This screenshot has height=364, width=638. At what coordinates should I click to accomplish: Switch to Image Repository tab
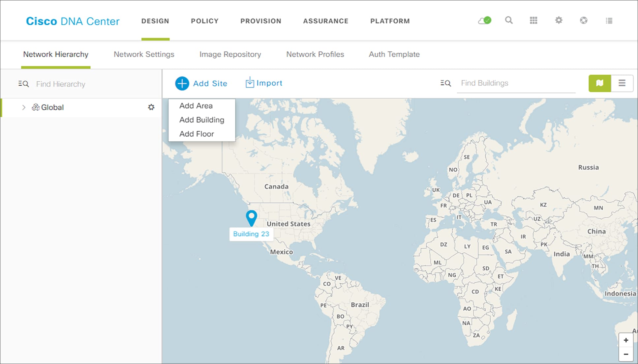point(230,54)
